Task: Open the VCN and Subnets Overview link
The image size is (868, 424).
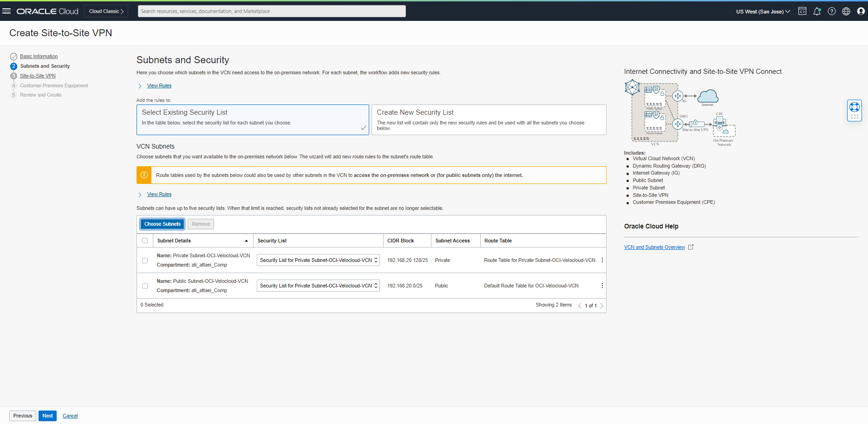Action: [654, 247]
